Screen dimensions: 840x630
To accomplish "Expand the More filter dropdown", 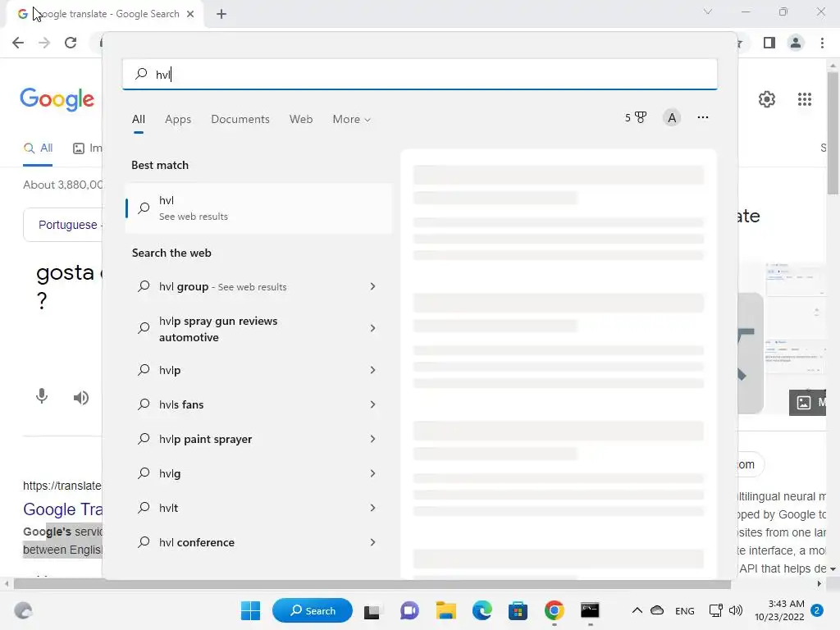I will pyautogui.click(x=351, y=119).
